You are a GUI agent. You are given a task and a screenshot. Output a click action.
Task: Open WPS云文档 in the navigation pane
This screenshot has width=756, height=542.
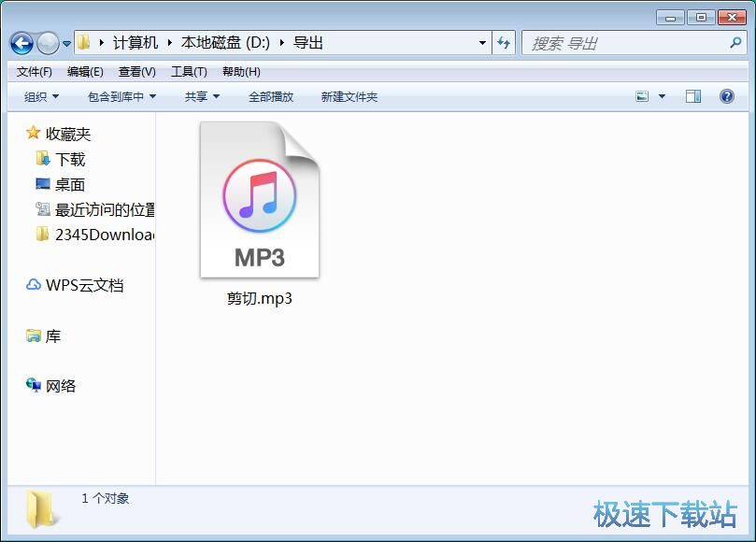(84, 285)
